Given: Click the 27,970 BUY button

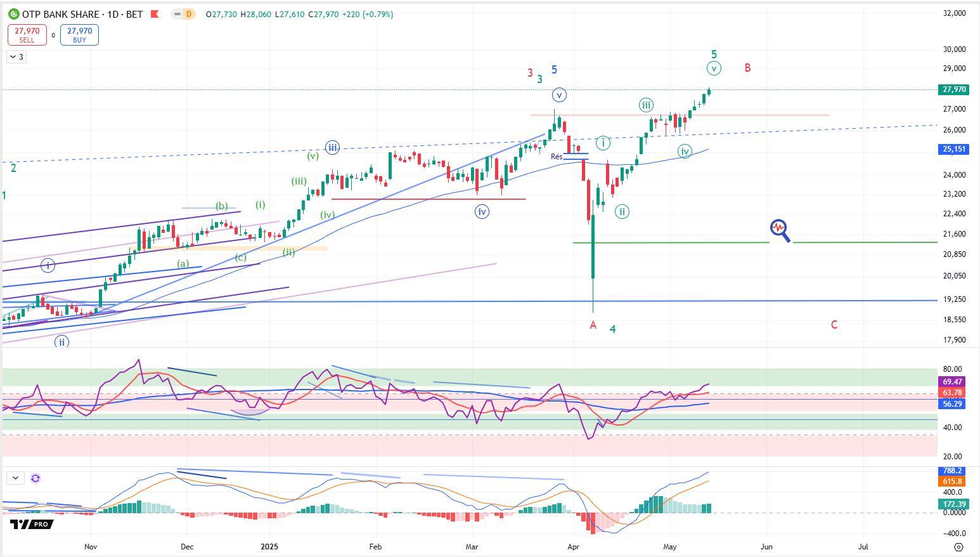Looking at the screenshot, I should [79, 34].
